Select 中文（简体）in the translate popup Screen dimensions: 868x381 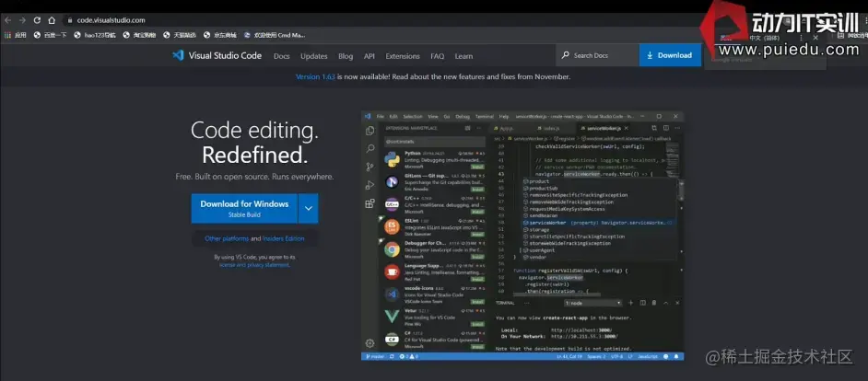[x=765, y=38]
